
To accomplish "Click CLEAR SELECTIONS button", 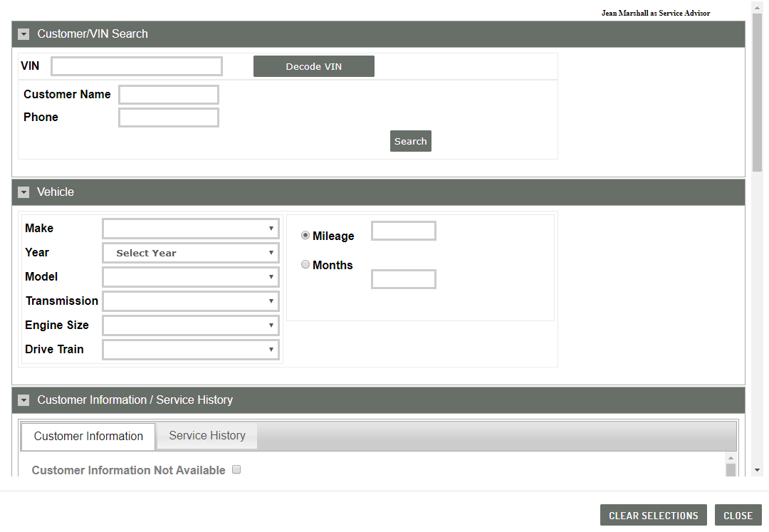I will click(653, 515).
